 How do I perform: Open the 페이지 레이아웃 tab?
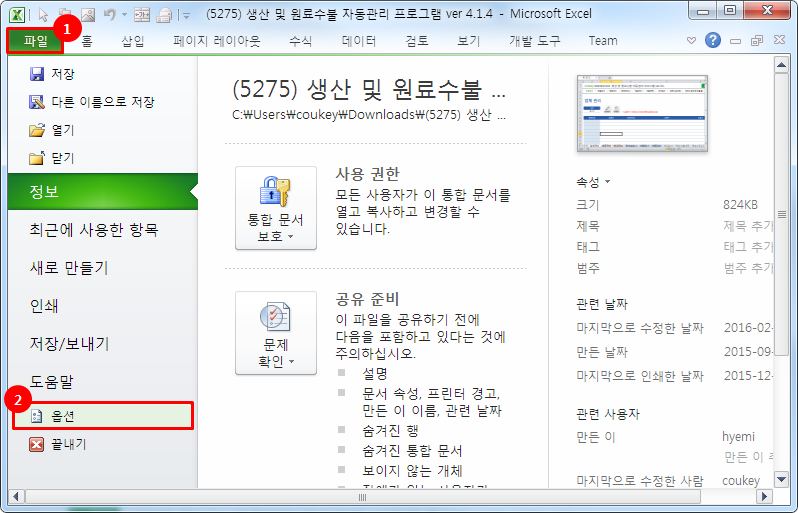pos(217,41)
